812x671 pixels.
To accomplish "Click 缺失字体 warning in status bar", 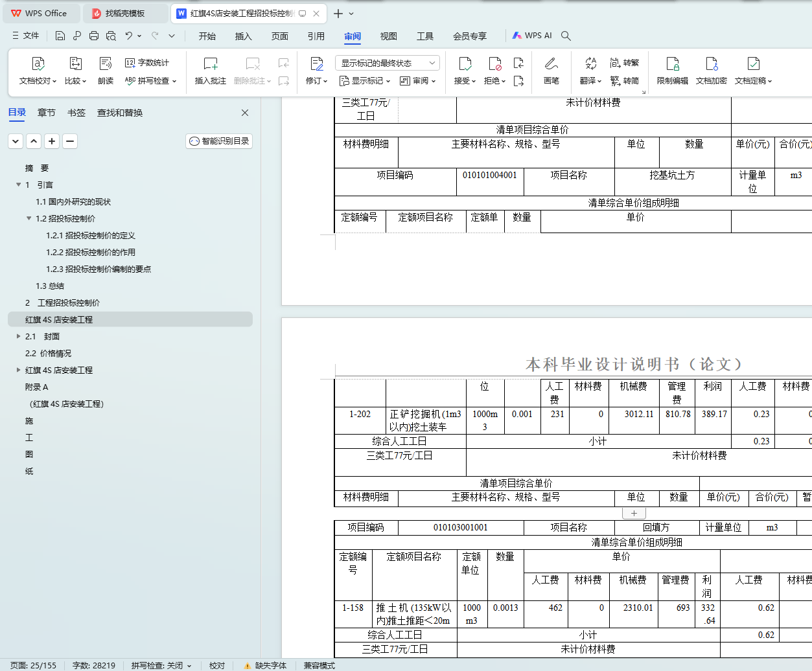I will tap(265, 665).
